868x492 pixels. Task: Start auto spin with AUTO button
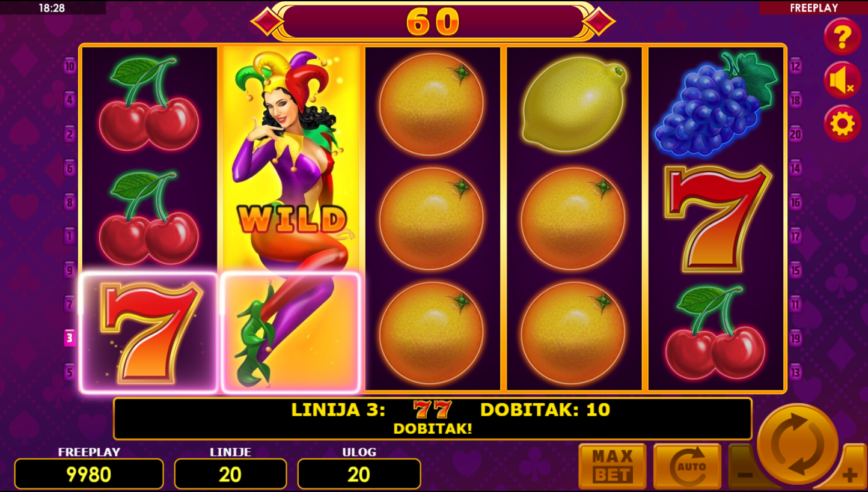click(687, 466)
